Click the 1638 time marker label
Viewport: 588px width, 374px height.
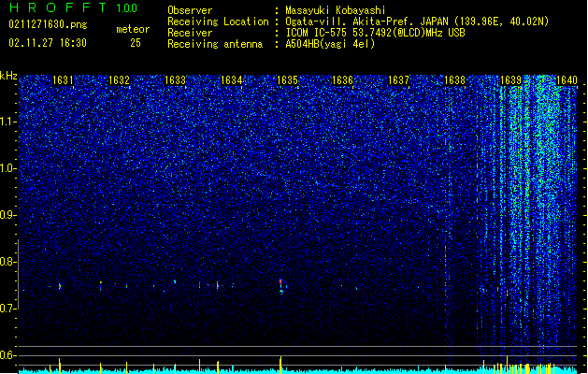coord(455,80)
